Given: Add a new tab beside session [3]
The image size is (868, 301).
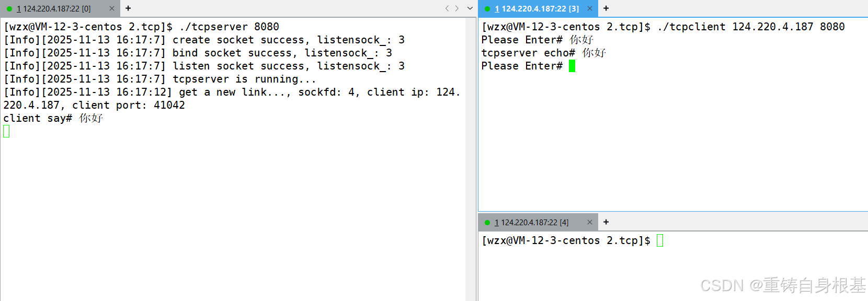Looking at the screenshot, I should coord(606,8).
